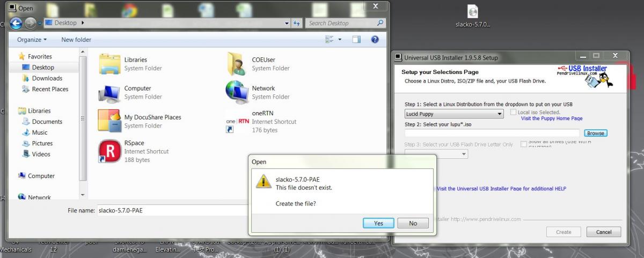Select Favorites in the navigation pane
Screen dimensions: 644x258
[x=40, y=56]
